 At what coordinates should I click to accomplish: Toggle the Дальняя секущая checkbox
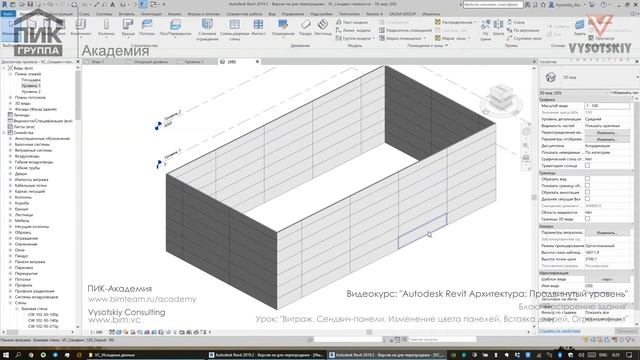click(587, 199)
